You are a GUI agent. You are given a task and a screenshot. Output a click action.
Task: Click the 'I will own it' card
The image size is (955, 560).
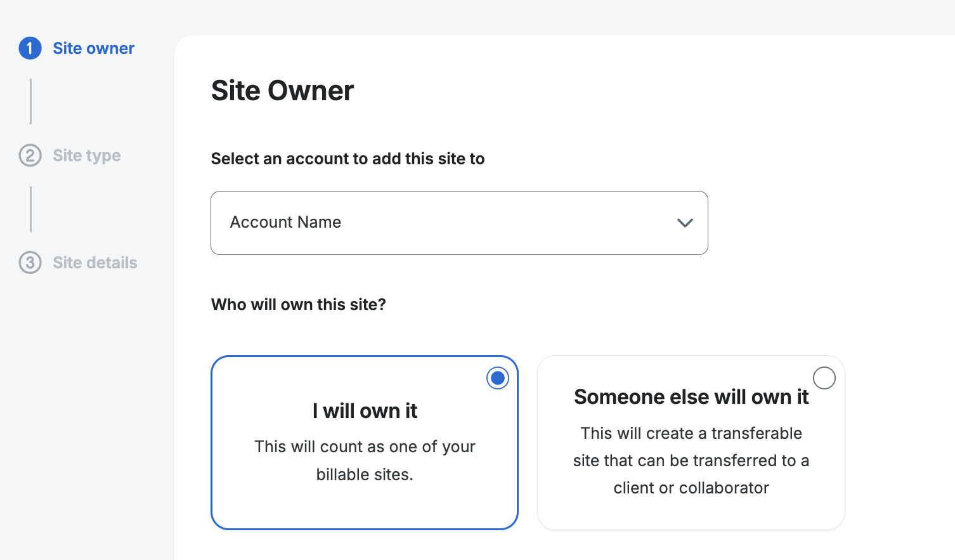click(x=365, y=443)
